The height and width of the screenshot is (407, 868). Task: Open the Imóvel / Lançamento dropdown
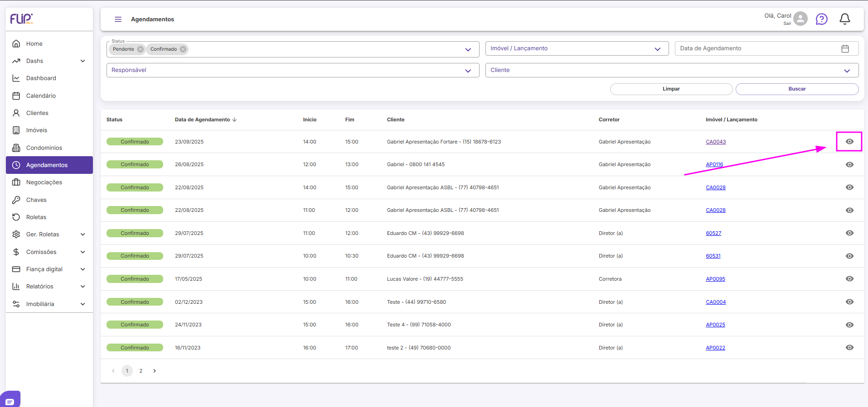click(577, 48)
